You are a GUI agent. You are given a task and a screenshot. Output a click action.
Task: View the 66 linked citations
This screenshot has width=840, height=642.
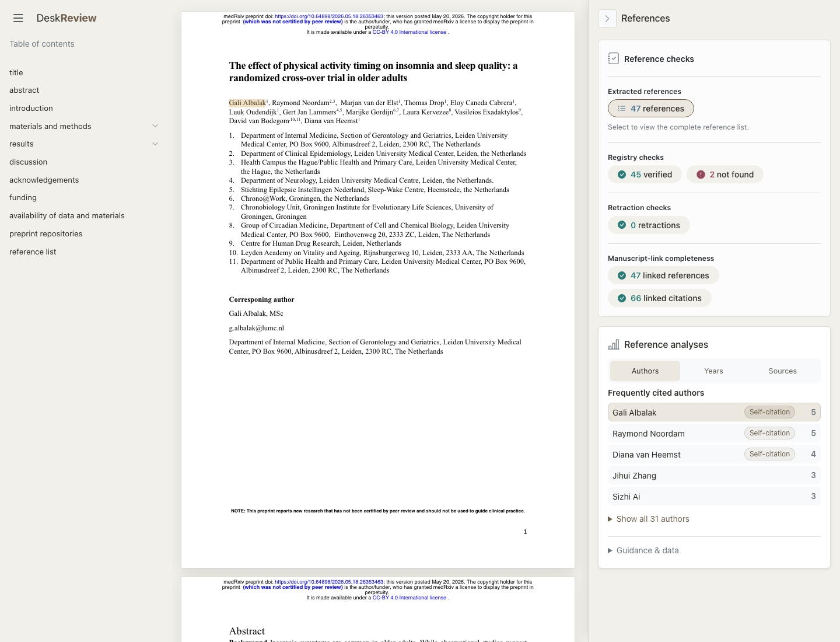pyautogui.click(x=660, y=298)
